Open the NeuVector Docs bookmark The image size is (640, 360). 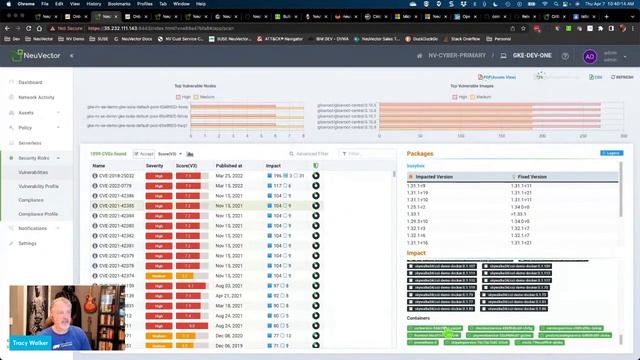tap(133, 39)
